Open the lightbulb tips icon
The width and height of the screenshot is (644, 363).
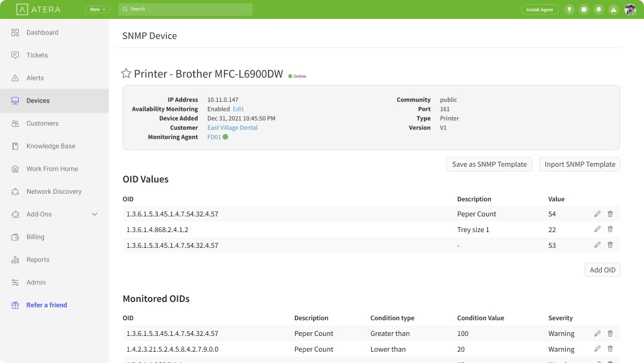point(569,9)
